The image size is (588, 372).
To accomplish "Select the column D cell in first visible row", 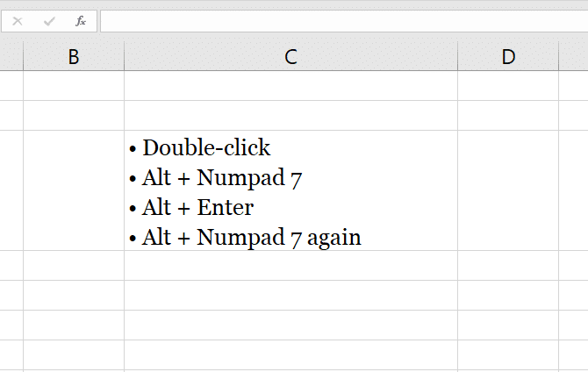I will pos(508,85).
